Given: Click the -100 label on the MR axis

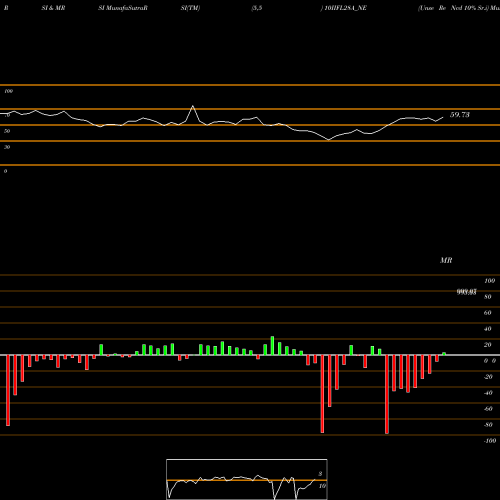Looking at the screenshot, I should click(490, 441).
